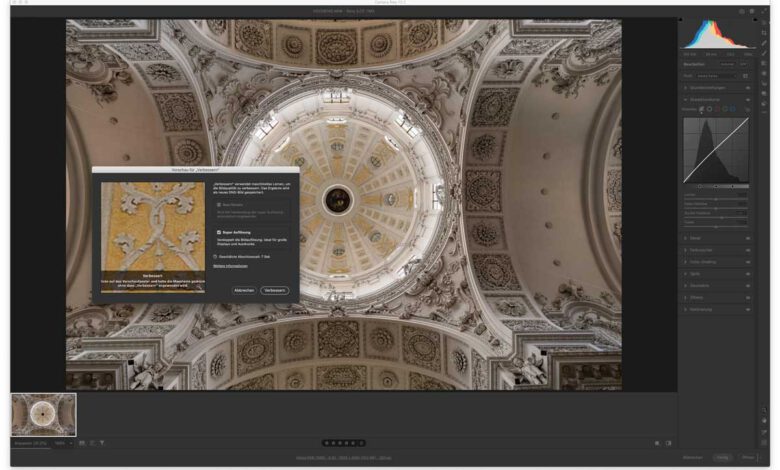Select the Edit sliders icon at toolbar top
Screen dimensions: 780x470
click(x=764, y=22)
